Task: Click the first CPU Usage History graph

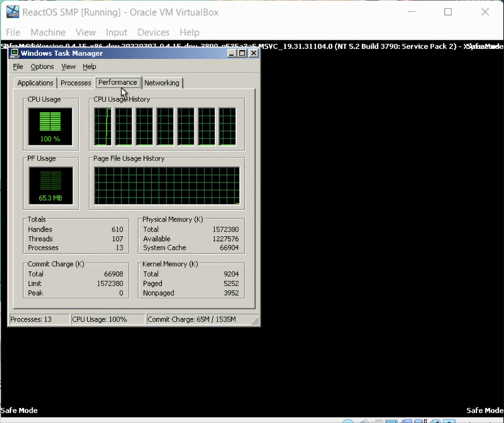Action: click(102, 127)
